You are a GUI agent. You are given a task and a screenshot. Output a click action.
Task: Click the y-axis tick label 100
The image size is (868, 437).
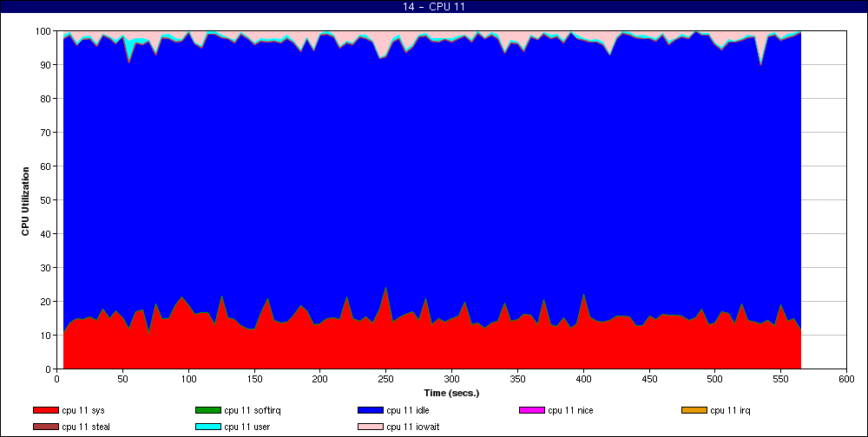click(x=43, y=31)
